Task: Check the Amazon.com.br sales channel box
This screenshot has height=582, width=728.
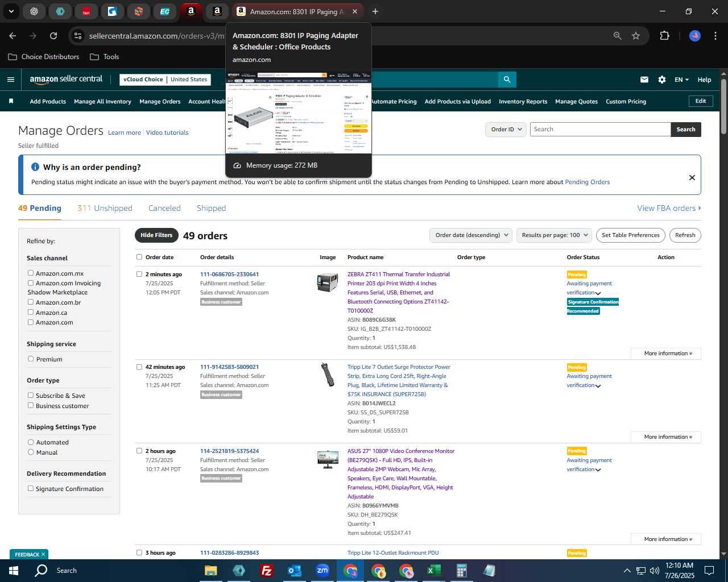Action: [31, 302]
